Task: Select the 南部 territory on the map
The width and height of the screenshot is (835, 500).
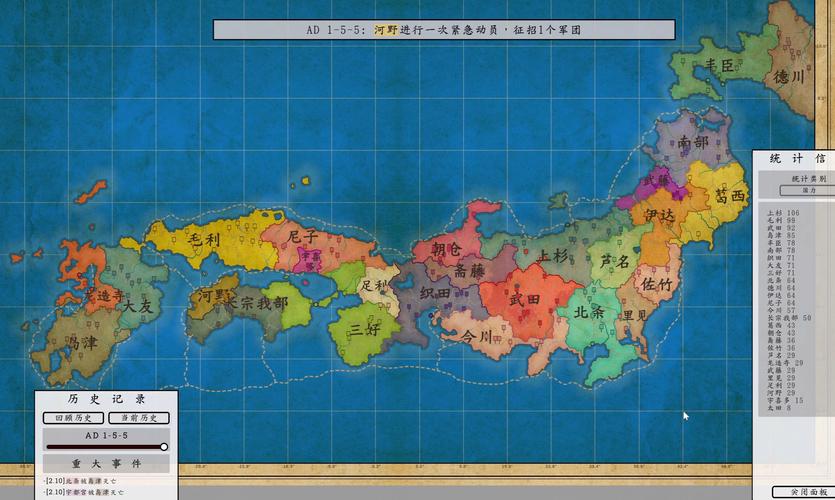Action: [693, 142]
